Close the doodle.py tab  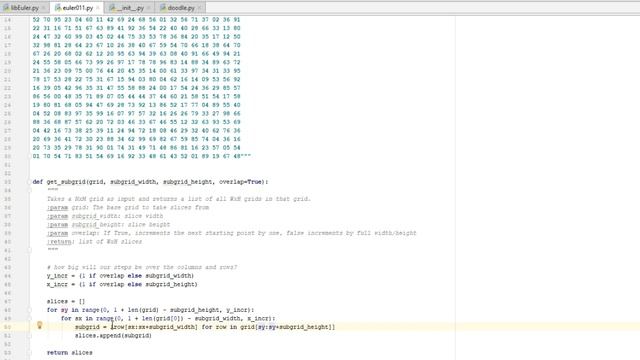pyautogui.click(x=199, y=8)
